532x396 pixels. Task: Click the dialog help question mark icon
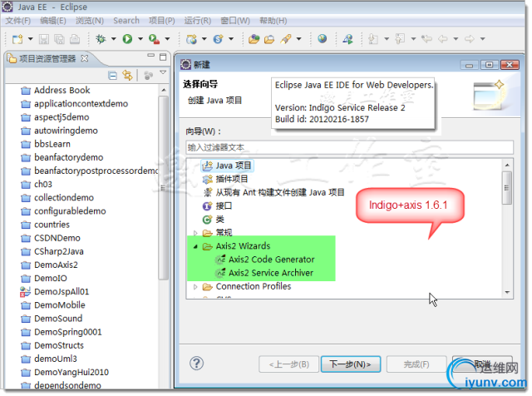[x=196, y=364]
